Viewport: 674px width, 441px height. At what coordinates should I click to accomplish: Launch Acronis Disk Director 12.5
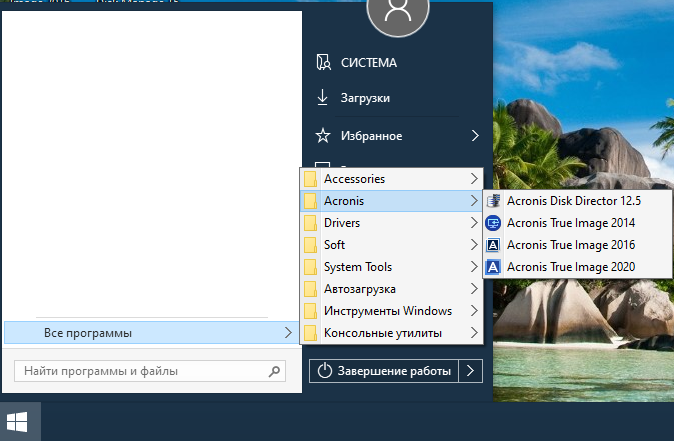click(x=577, y=201)
